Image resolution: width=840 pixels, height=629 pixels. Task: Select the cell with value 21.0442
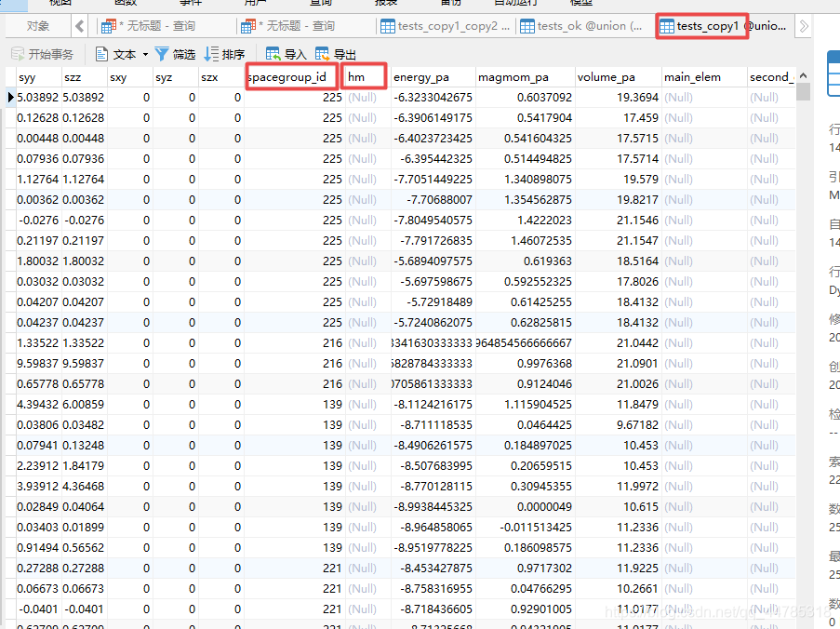point(619,343)
